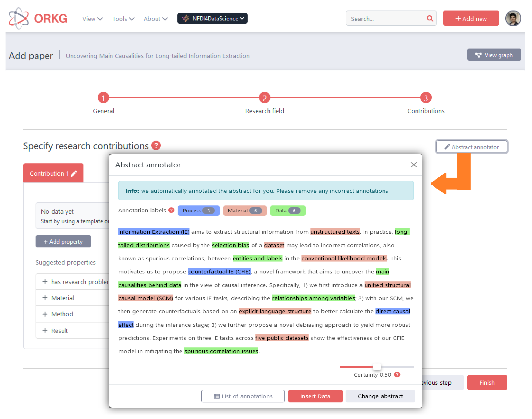
Task: Open the About menu
Action: pyautogui.click(x=155, y=19)
